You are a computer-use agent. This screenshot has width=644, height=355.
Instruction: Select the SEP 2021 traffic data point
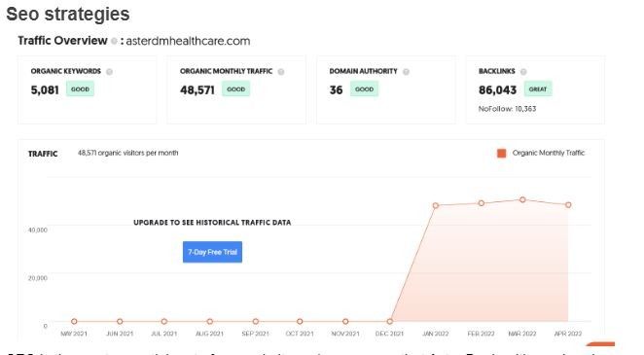pyautogui.click(x=256, y=321)
